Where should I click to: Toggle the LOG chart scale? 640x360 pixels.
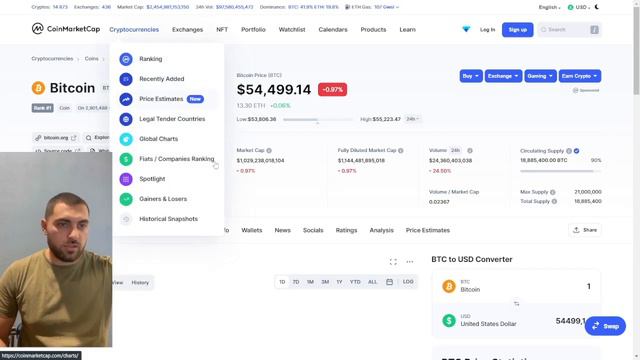click(408, 282)
